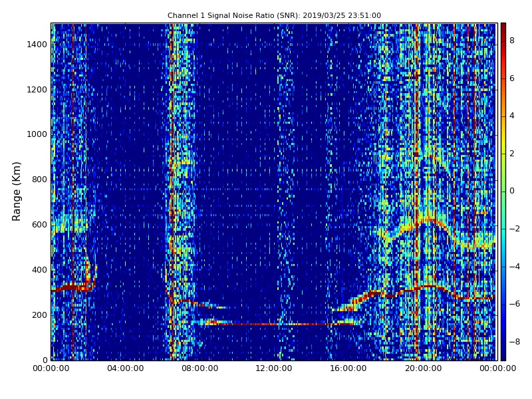Click the colorbar label 2

pyautogui.click(x=512, y=154)
